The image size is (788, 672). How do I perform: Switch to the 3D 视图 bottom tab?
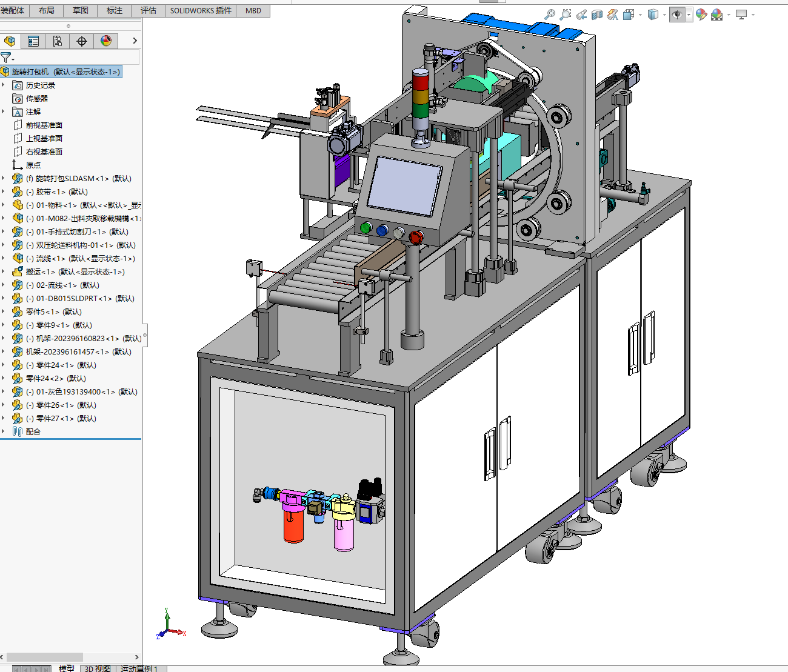(98, 668)
